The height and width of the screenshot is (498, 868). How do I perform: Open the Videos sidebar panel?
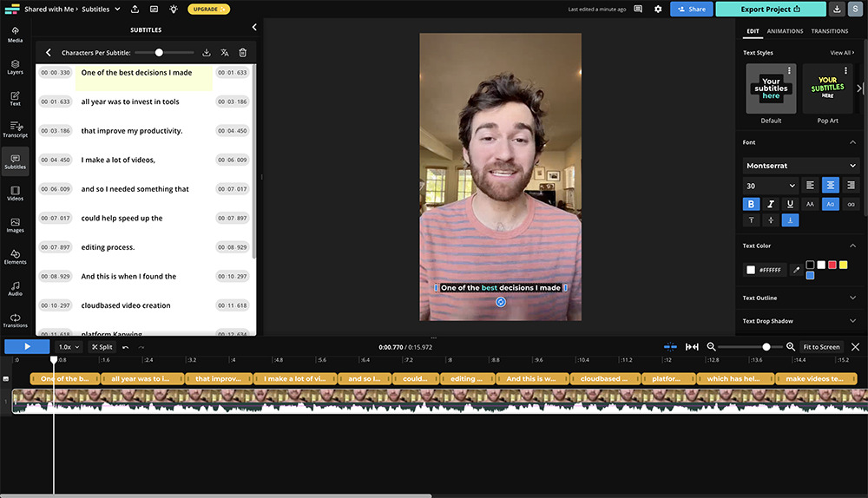click(x=15, y=193)
